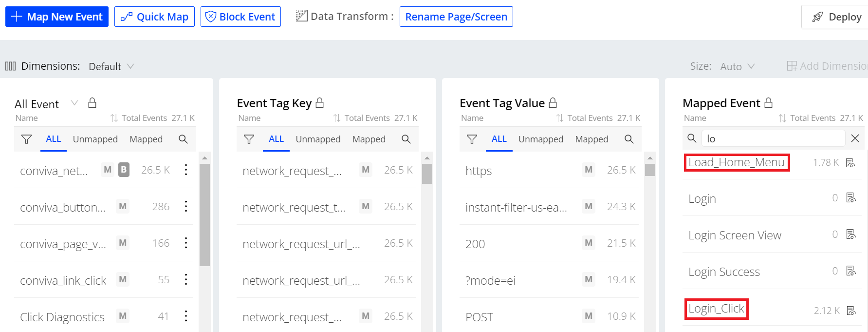Click the filter funnel in Event Tag Value panel

[x=472, y=139]
